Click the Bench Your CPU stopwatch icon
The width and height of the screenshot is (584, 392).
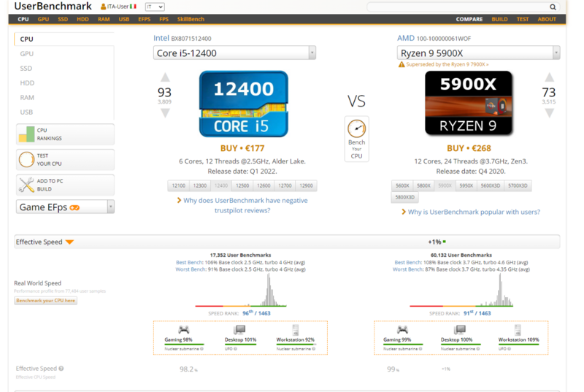pyautogui.click(x=356, y=129)
